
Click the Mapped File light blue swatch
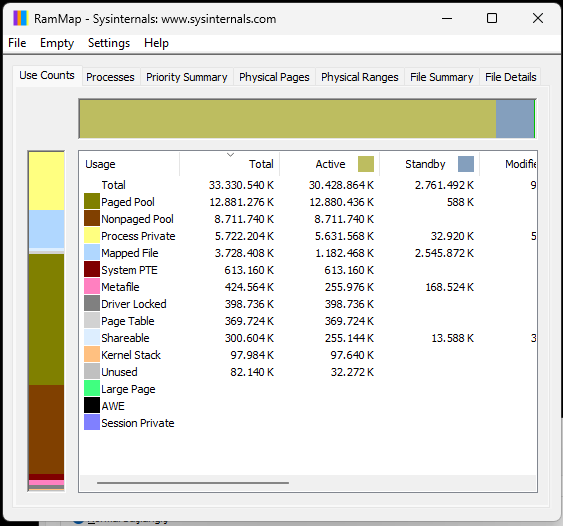coord(92,252)
